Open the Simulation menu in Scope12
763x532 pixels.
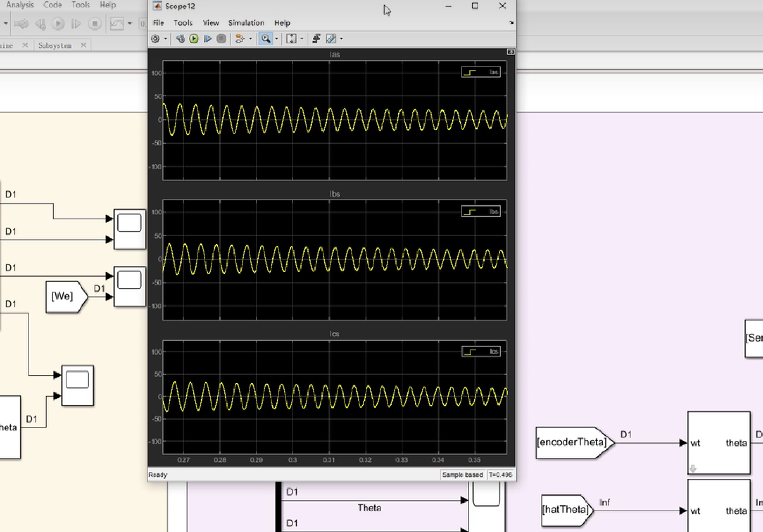pyautogui.click(x=246, y=23)
